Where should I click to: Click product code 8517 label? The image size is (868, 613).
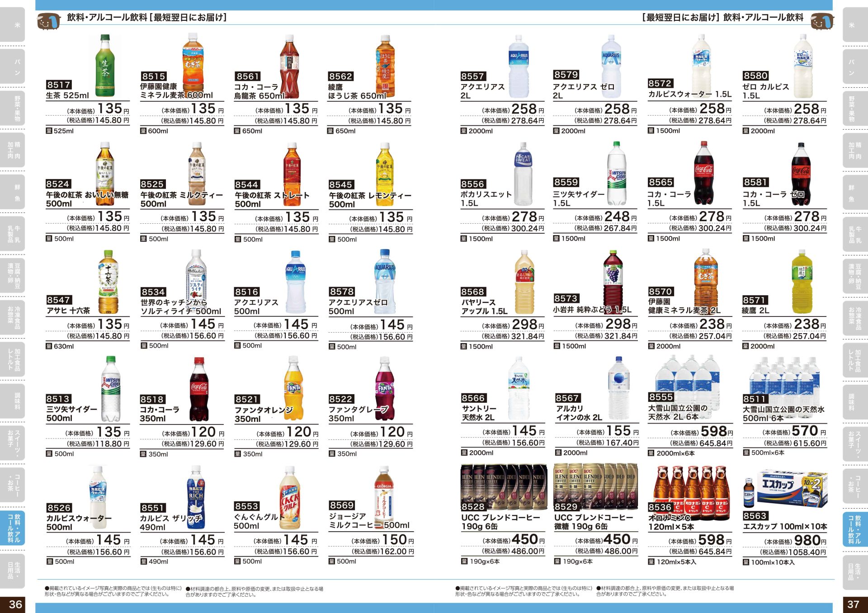pos(59,85)
